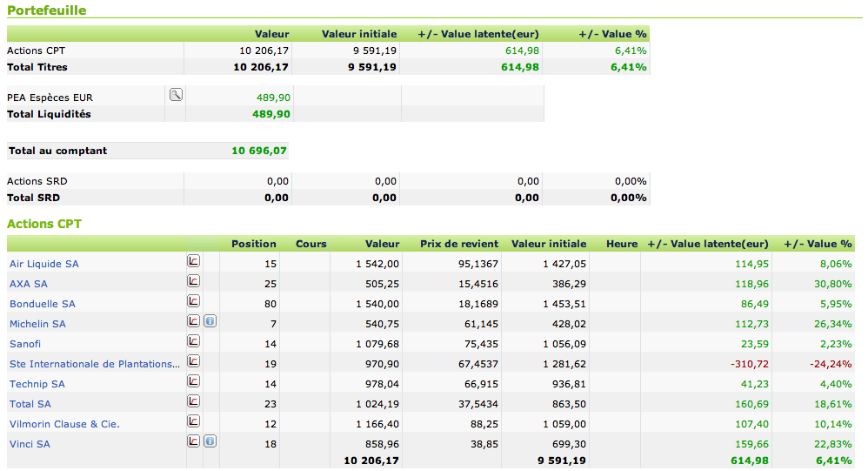Click the info icon next to Michelin SA
Screen dimensions: 868x471
(210, 321)
